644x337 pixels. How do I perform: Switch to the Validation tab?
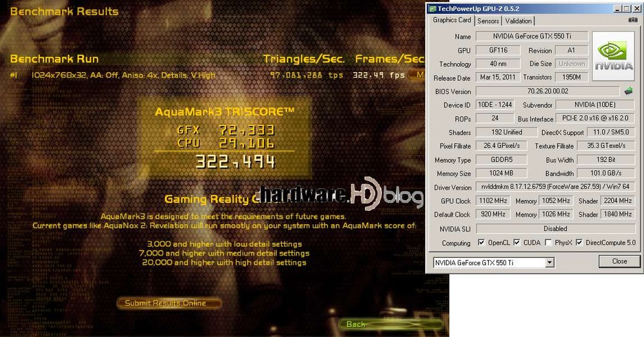(518, 21)
